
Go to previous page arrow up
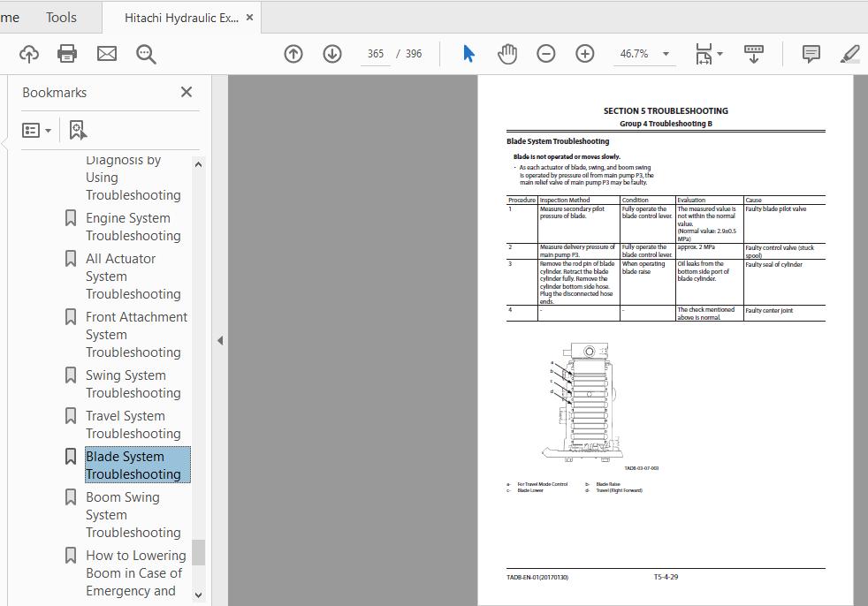pyautogui.click(x=293, y=54)
